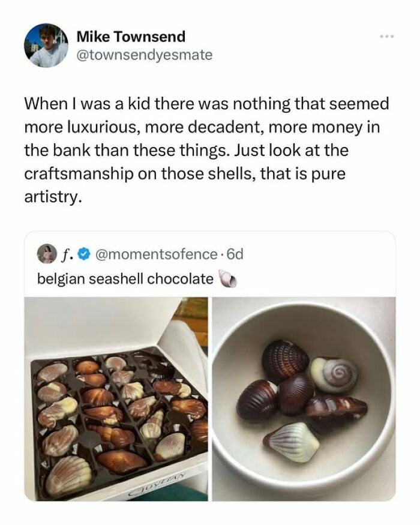Image resolution: width=420 pixels, height=525 pixels.
Task: Click Mike Townsend's profile picture
Action: tap(46, 46)
